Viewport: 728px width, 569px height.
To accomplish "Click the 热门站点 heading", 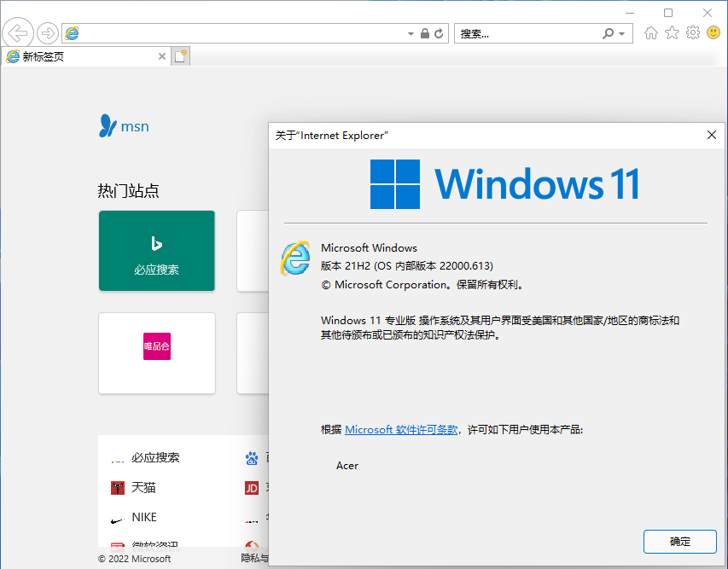I will coord(129,191).
